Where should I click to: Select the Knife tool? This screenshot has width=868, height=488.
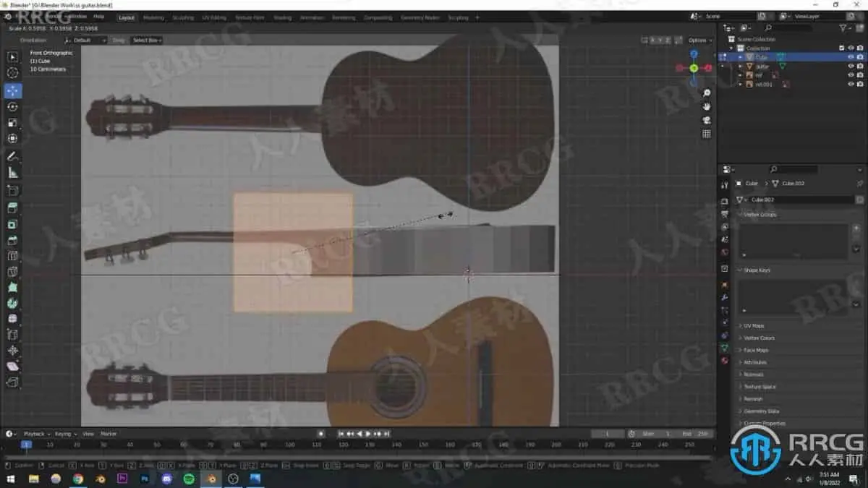coord(12,272)
